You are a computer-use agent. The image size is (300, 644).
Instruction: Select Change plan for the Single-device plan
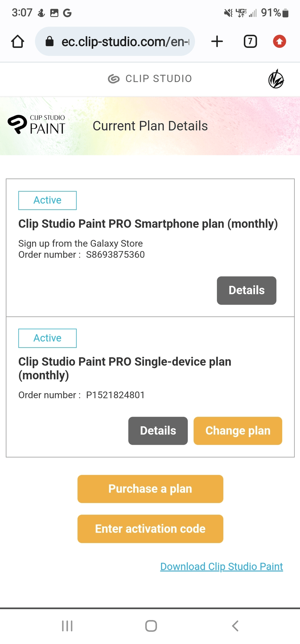(237, 431)
